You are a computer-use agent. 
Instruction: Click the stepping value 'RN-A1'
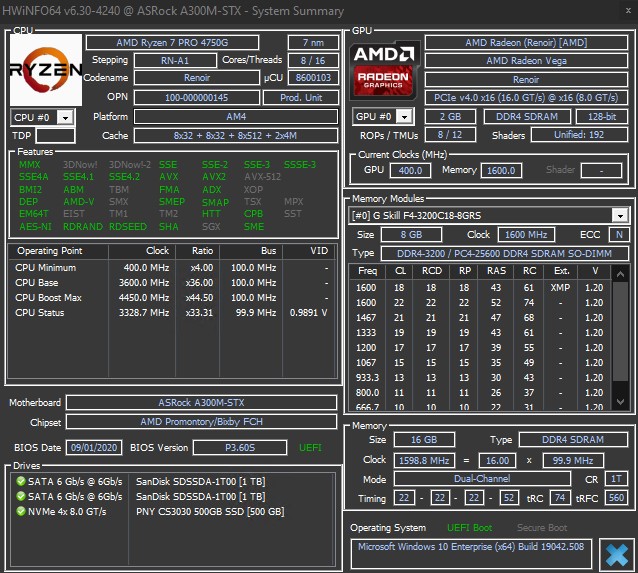175,61
